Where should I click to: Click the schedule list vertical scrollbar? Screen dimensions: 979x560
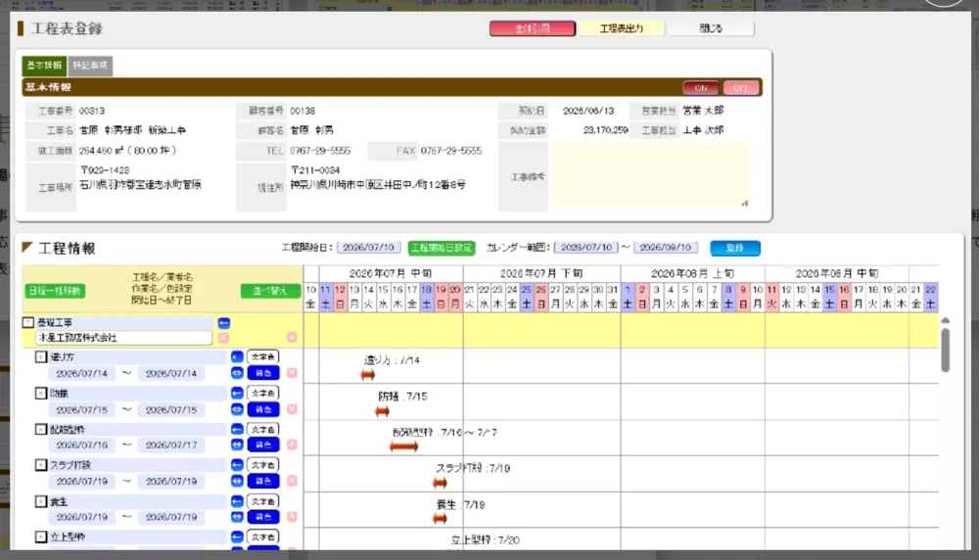pyautogui.click(x=946, y=350)
